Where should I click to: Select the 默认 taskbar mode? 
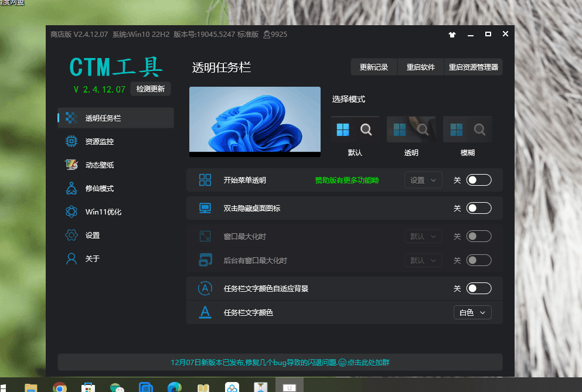tap(355, 137)
